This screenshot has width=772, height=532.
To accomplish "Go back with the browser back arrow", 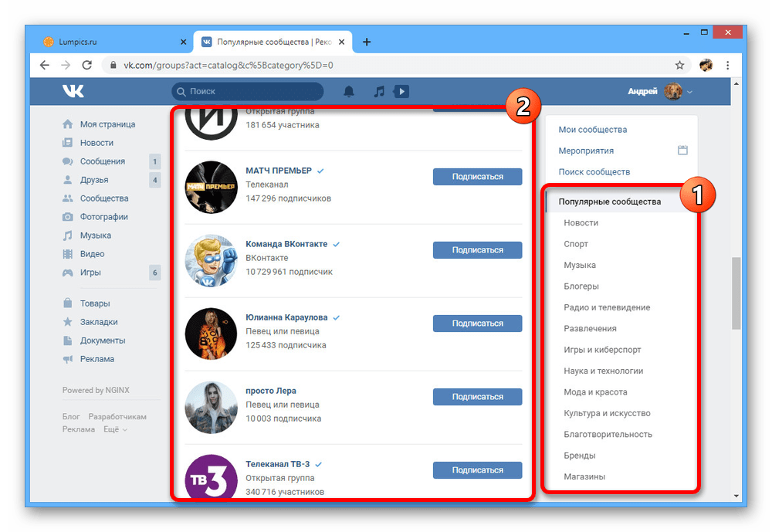I will pos(45,65).
